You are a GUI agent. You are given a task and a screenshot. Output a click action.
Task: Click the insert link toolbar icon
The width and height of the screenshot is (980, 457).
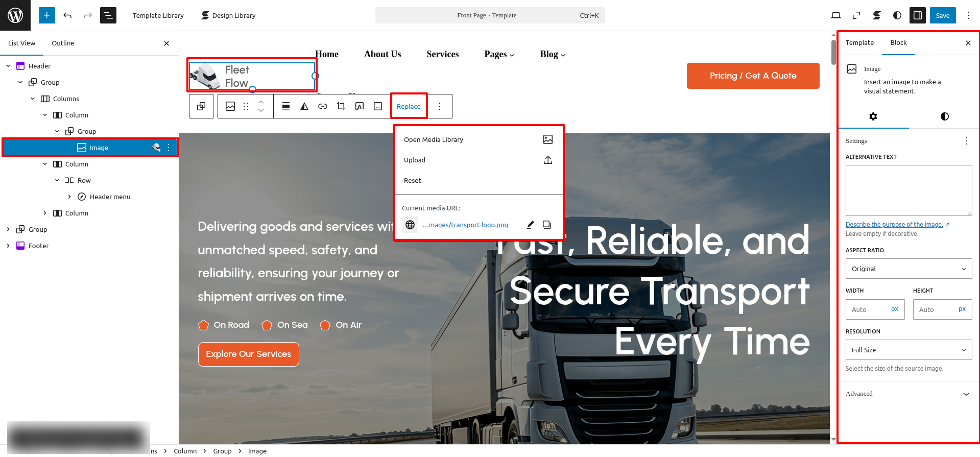click(x=323, y=106)
